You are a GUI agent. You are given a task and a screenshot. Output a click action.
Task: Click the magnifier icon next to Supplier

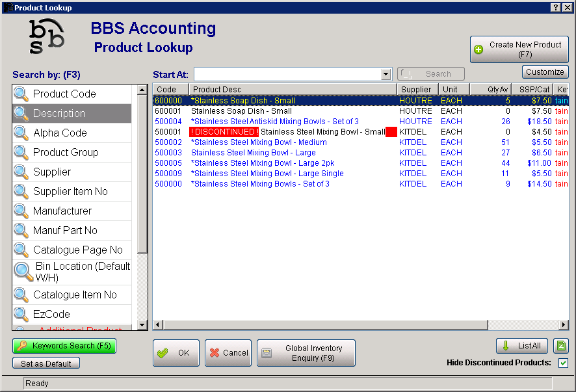21,172
